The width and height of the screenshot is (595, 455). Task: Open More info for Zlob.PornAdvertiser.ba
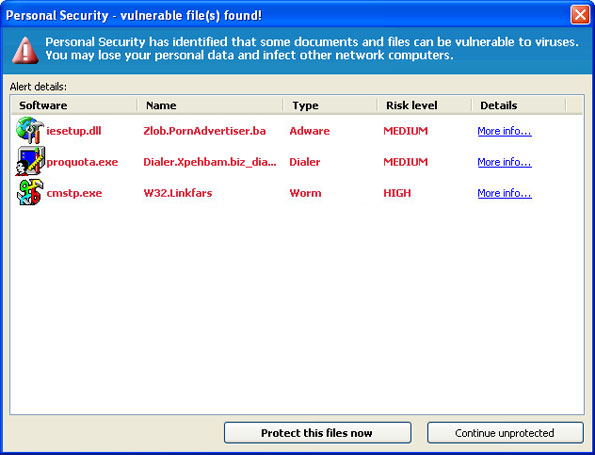pyautogui.click(x=504, y=131)
